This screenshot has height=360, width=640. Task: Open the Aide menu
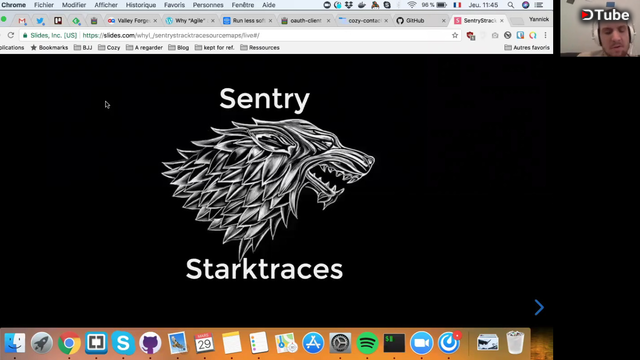(x=269, y=5)
